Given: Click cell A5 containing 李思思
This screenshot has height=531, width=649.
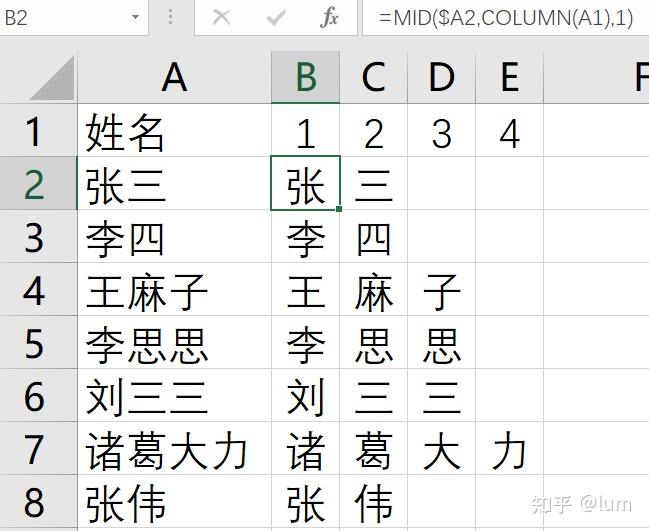Looking at the screenshot, I should [x=174, y=342].
